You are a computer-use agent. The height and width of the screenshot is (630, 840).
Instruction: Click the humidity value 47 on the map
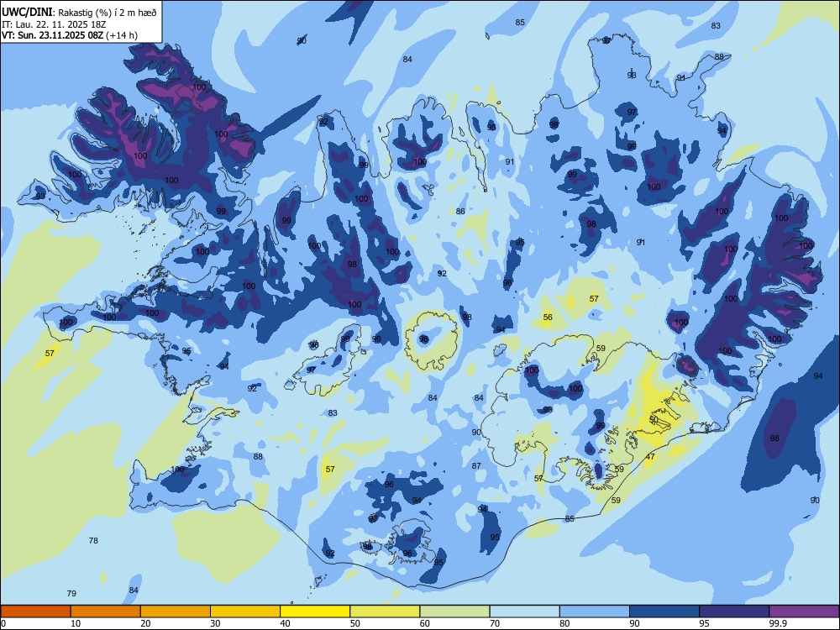click(650, 457)
